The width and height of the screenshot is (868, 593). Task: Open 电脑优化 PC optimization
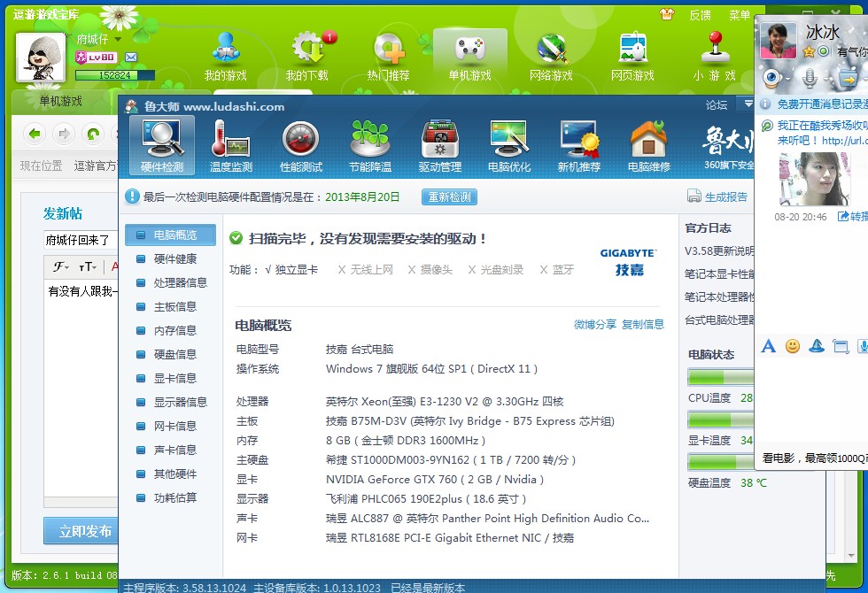click(509, 145)
